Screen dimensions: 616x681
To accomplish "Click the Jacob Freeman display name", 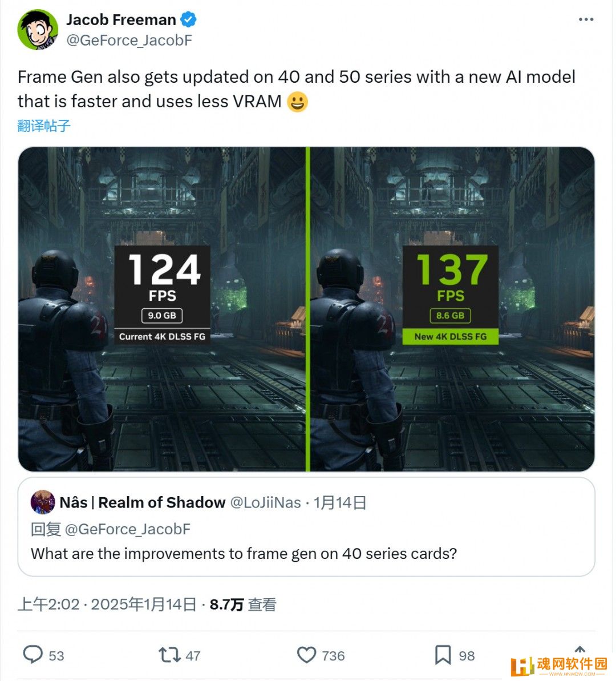I will click(121, 20).
